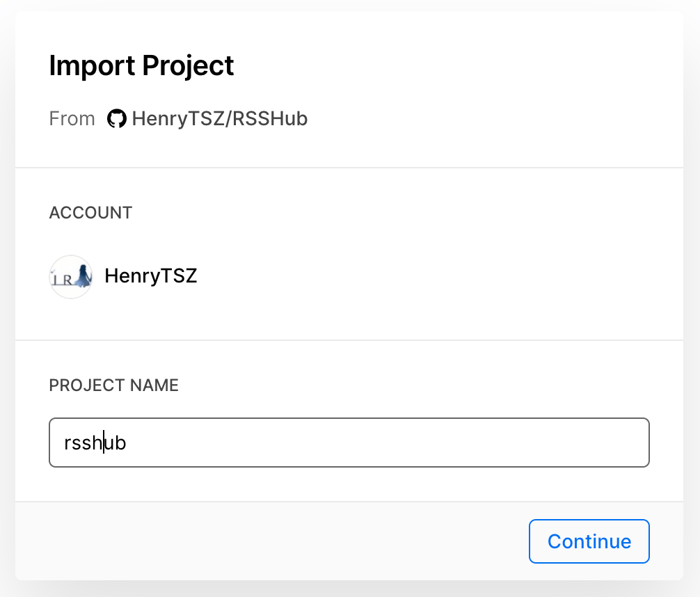Click the HenryTSZ account name
The height and width of the screenshot is (597, 700).
tap(150, 276)
